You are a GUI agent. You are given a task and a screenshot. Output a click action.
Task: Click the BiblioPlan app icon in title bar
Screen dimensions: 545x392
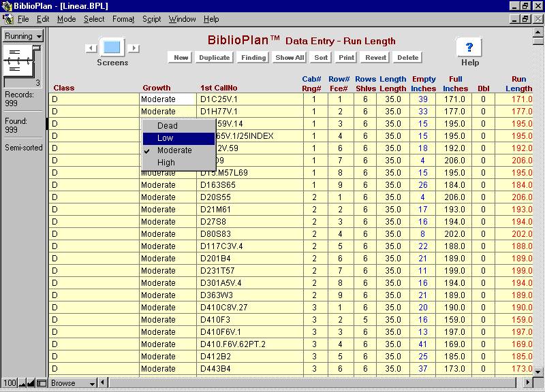click(7, 6)
